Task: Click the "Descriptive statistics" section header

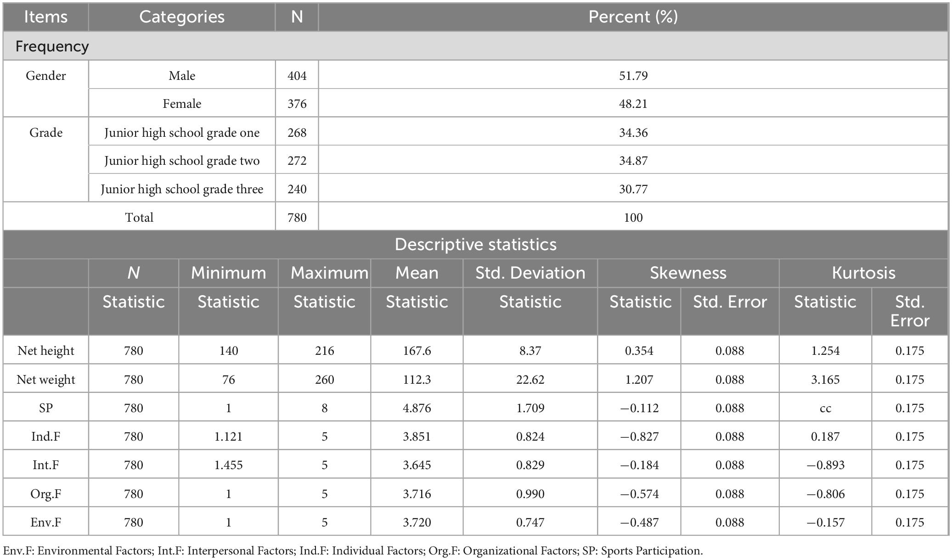Action: (x=475, y=245)
